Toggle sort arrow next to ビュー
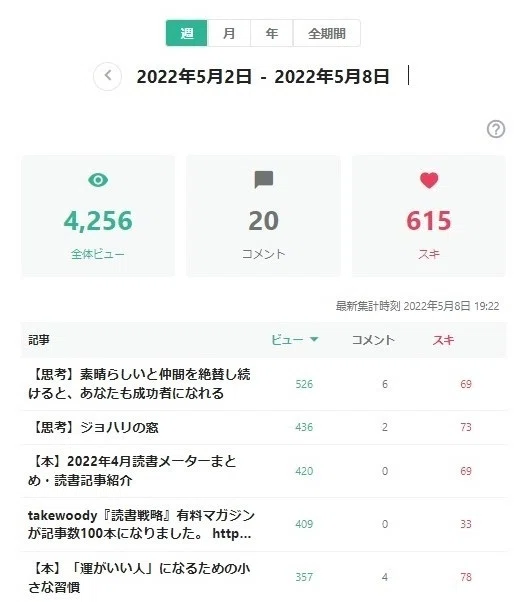 (x=314, y=339)
